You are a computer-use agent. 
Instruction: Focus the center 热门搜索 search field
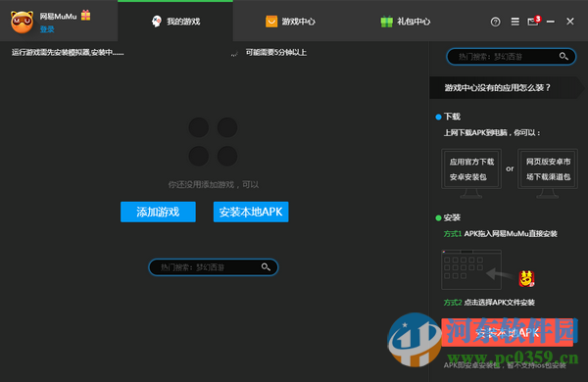point(214,267)
